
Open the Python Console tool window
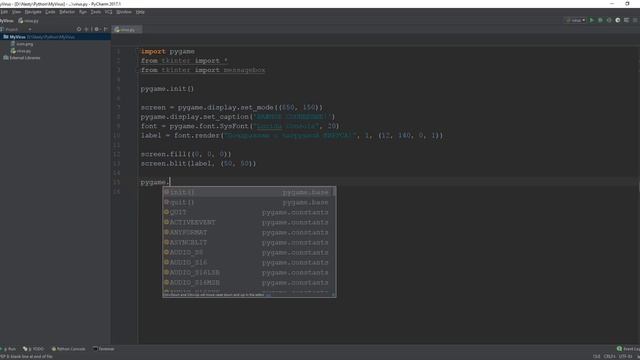click(x=69, y=349)
